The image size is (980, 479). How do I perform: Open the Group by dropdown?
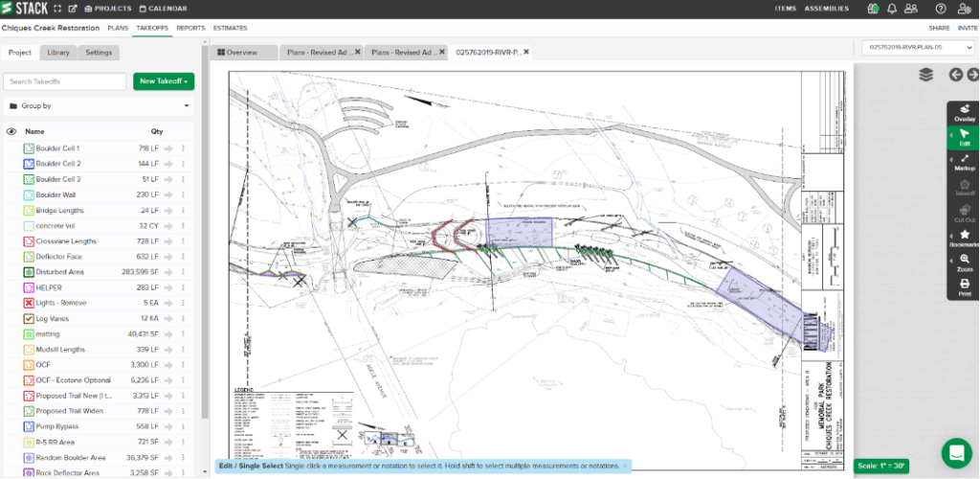[x=99, y=106]
